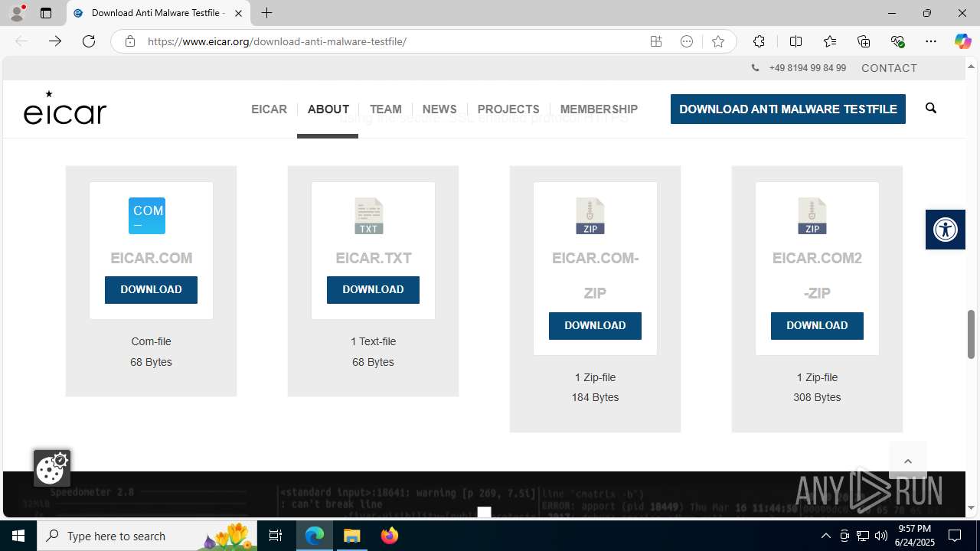The height and width of the screenshot is (551, 980).
Task: Click the scroll to top arrow button
Action: (908, 461)
